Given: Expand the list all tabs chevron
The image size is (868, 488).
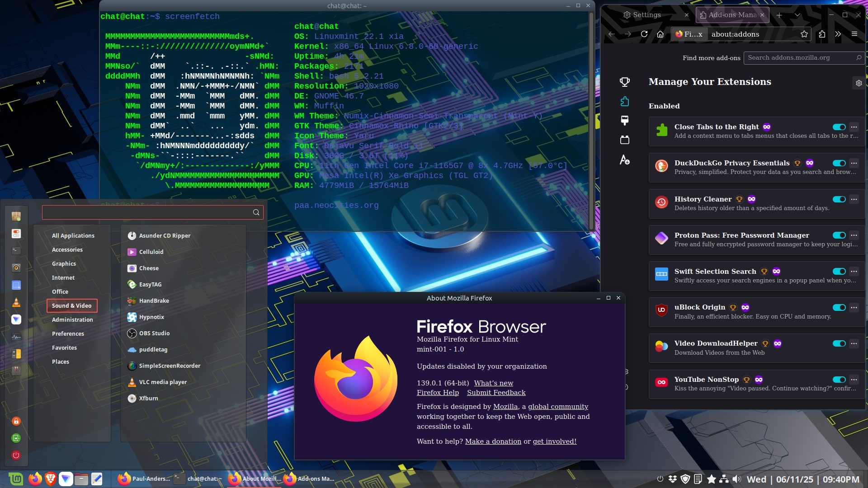Looking at the screenshot, I should tap(797, 15).
